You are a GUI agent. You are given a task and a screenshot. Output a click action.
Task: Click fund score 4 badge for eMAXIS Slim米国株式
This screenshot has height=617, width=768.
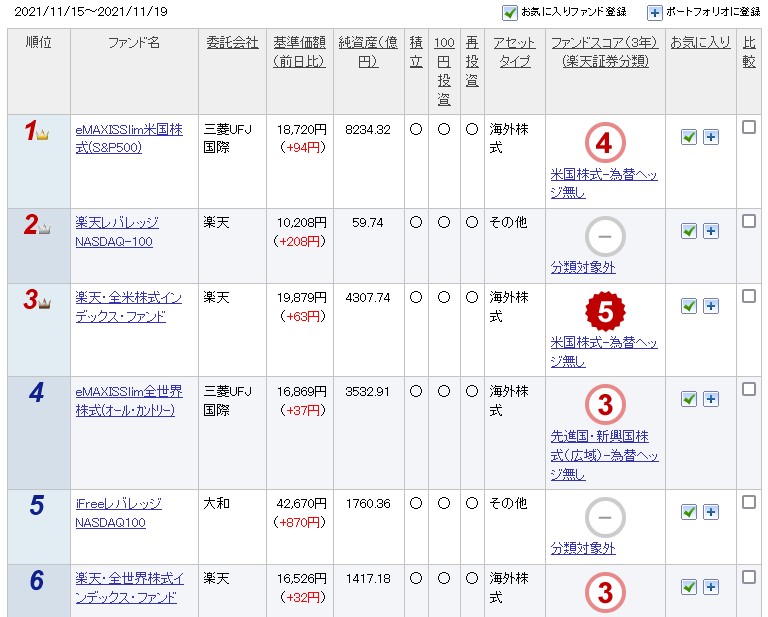[605, 143]
